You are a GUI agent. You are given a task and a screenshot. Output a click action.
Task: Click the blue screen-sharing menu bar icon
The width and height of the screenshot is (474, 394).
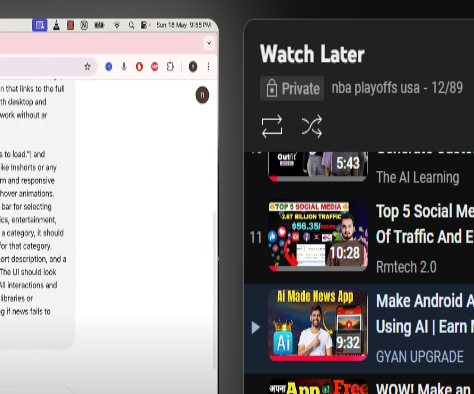tap(40, 25)
